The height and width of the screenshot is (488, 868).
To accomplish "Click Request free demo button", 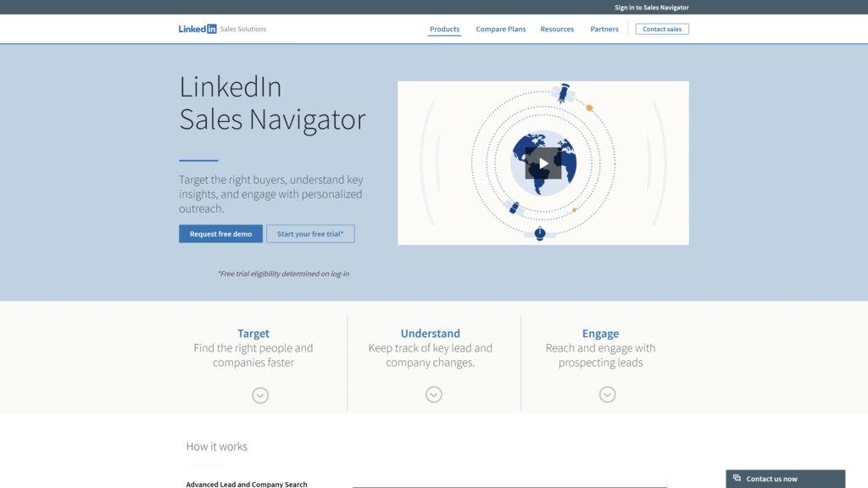I will 221,234.
